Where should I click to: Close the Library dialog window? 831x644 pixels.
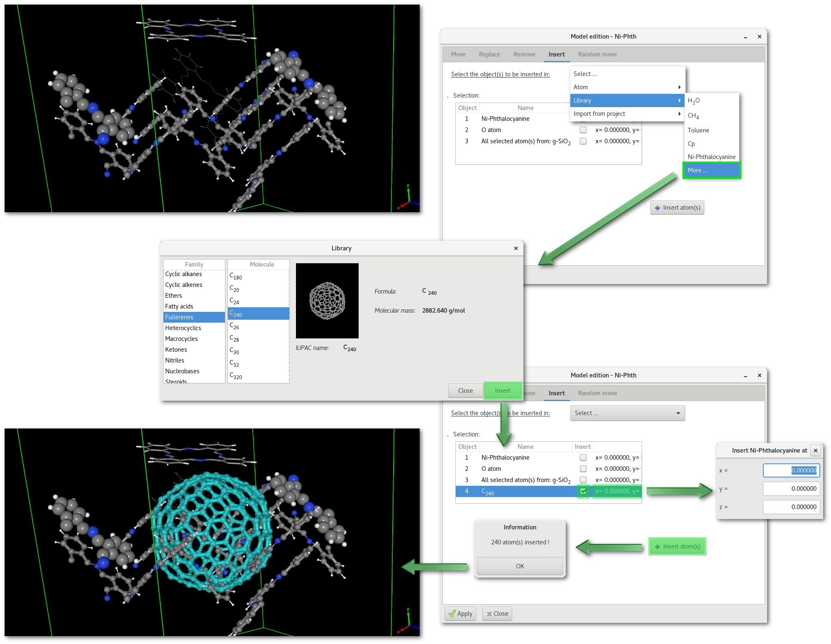pyautogui.click(x=516, y=248)
